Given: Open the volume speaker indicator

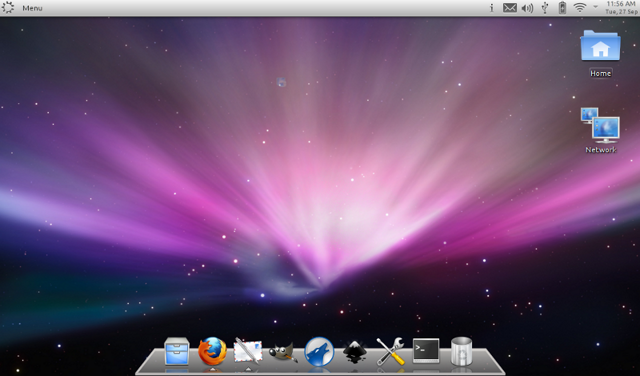Looking at the screenshot, I should point(527,8).
